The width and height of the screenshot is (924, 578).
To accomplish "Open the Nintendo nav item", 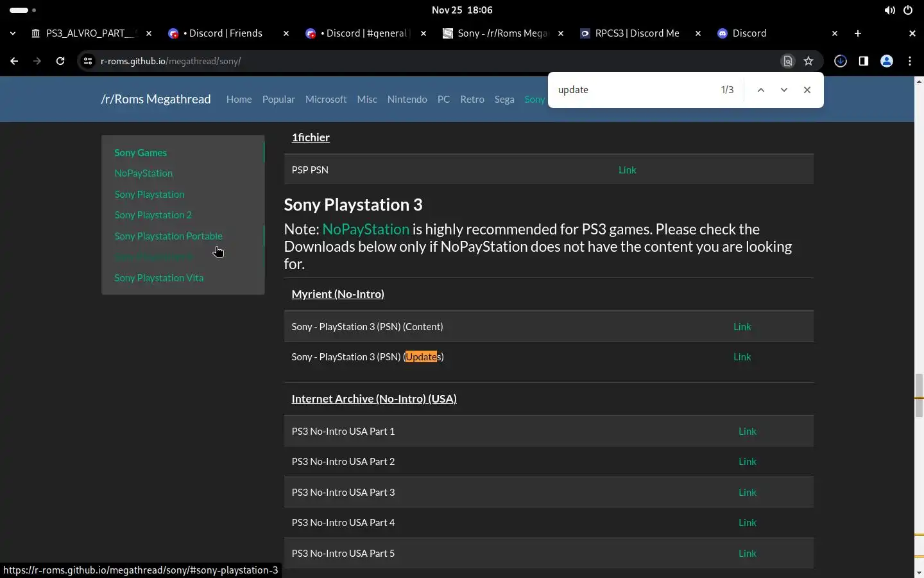I will (407, 99).
